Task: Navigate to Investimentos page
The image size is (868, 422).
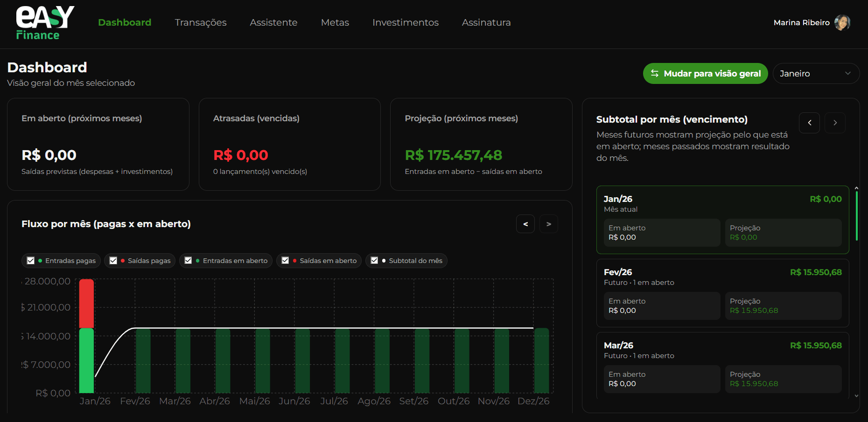Action: (x=405, y=22)
